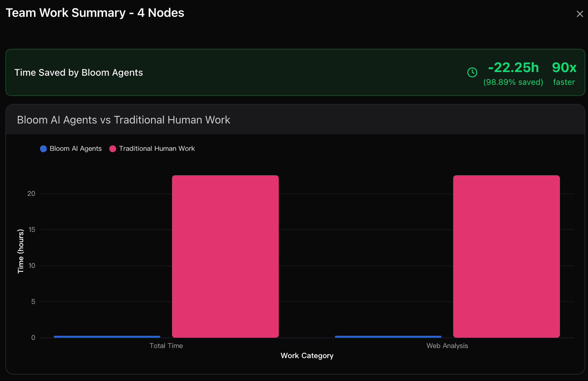This screenshot has width=588, height=381.
Task: Click the pink Traditional Human Work legend dot
Action: [x=113, y=149]
